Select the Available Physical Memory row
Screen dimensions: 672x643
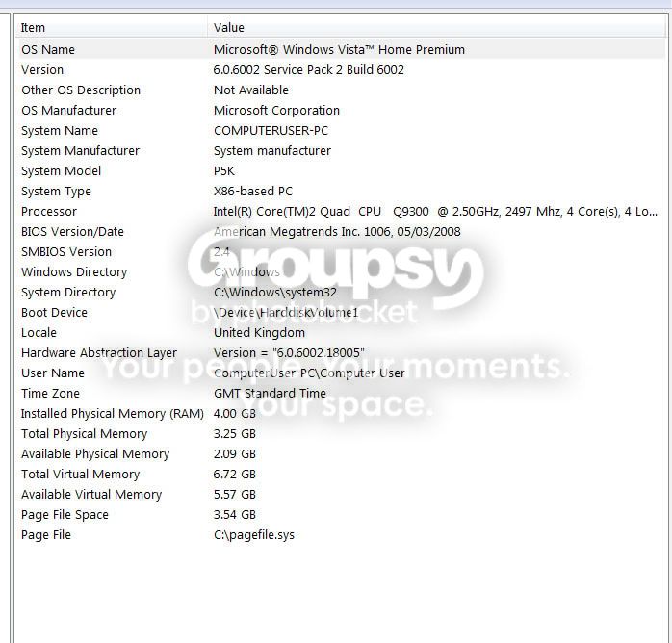pyautogui.click(x=341, y=453)
